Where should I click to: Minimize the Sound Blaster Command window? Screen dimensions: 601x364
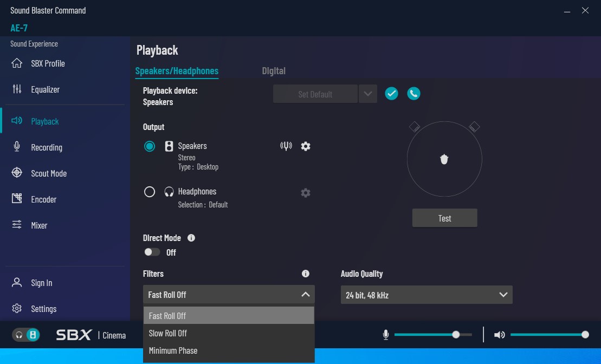coord(567,11)
